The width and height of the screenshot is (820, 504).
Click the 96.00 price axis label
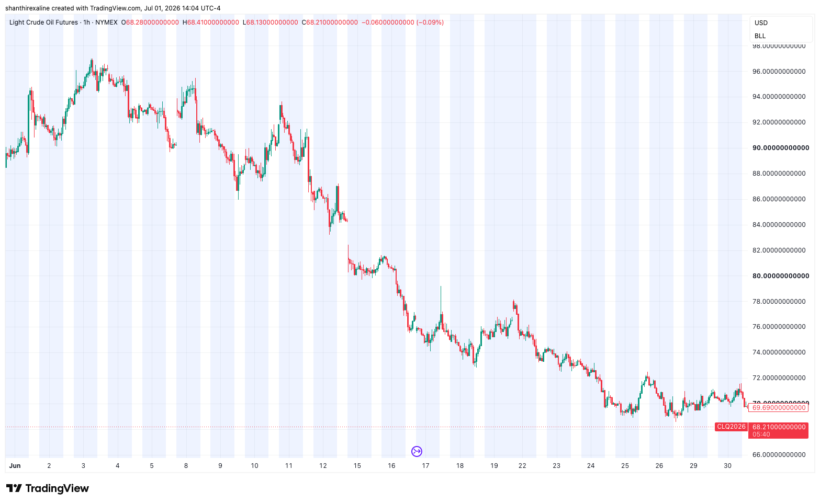(x=779, y=71)
